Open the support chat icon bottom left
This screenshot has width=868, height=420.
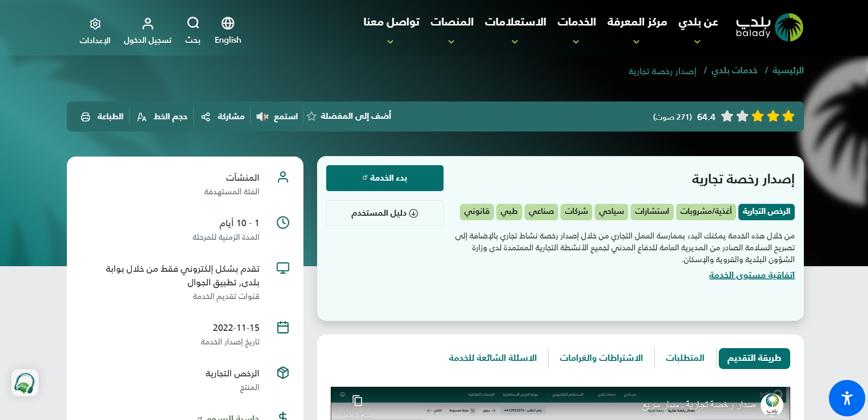pyautogui.click(x=25, y=383)
